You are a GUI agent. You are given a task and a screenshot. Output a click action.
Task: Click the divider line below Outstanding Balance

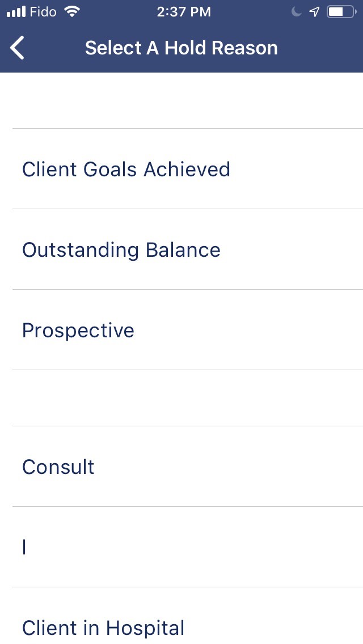[187, 289]
